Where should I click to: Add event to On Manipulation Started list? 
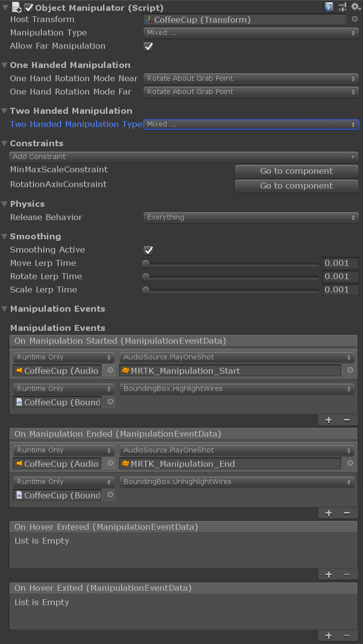(329, 420)
